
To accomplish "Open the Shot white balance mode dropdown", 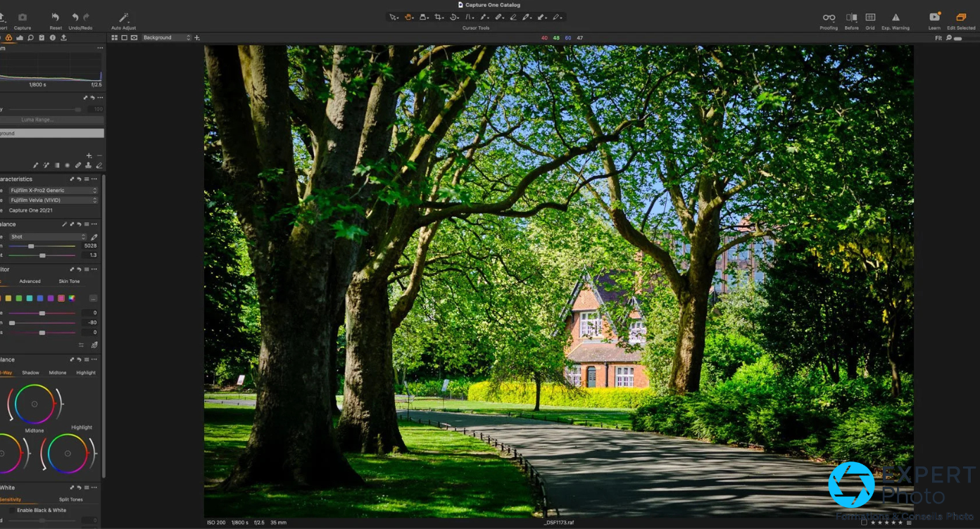I will (48, 237).
